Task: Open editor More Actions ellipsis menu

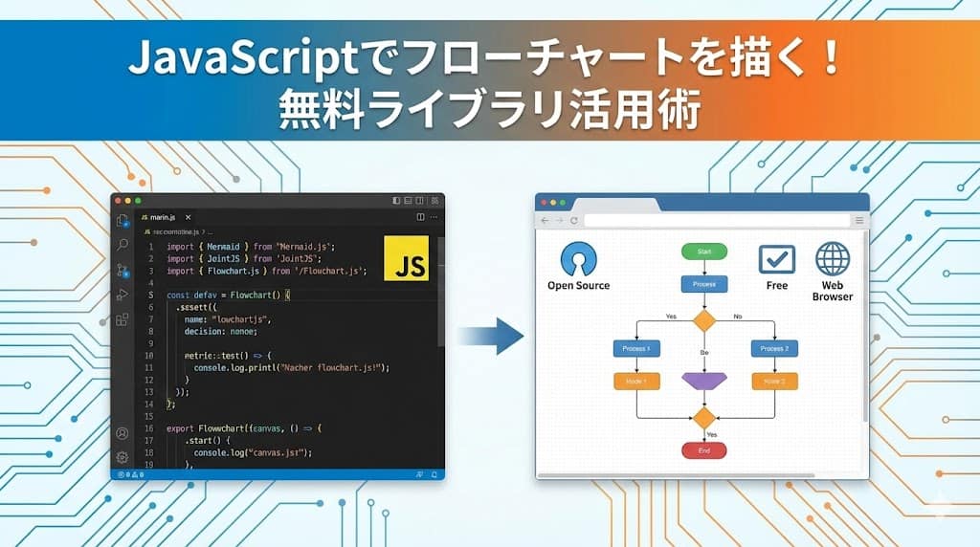Action: pos(434,218)
